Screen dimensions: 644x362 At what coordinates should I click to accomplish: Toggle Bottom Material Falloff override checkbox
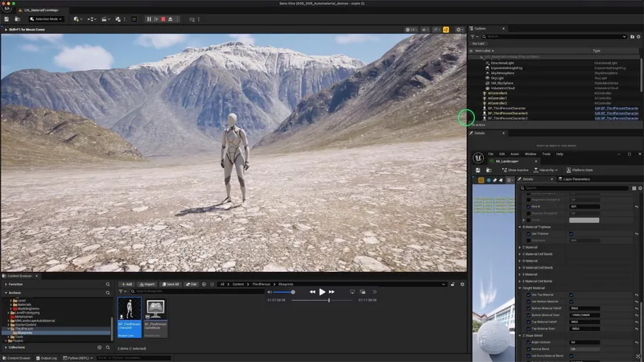pyautogui.click(x=529, y=308)
